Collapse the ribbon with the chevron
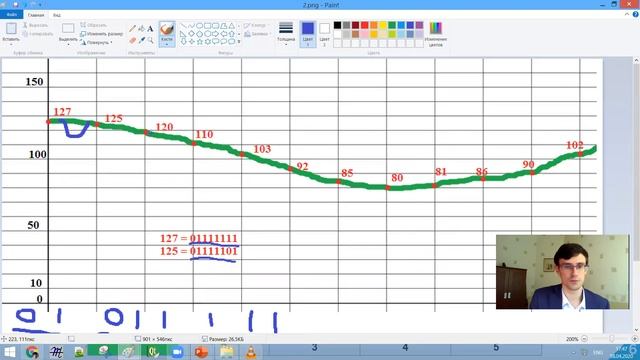 click(627, 14)
